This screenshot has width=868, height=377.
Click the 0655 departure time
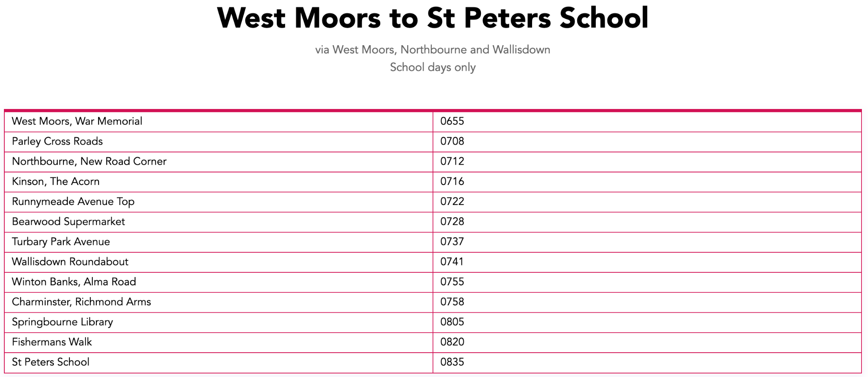point(452,121)
